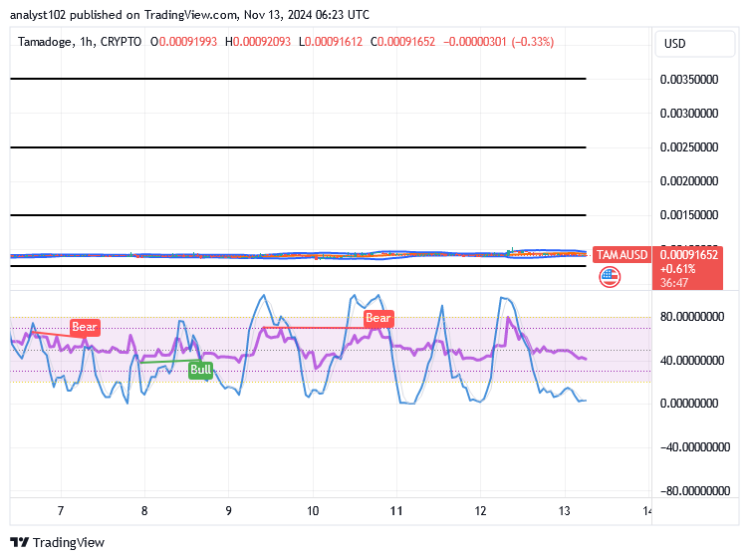Click the 0.00150000 price axis label
The width and height of the screenshot is (749, 560).
[x=689, y=215]
